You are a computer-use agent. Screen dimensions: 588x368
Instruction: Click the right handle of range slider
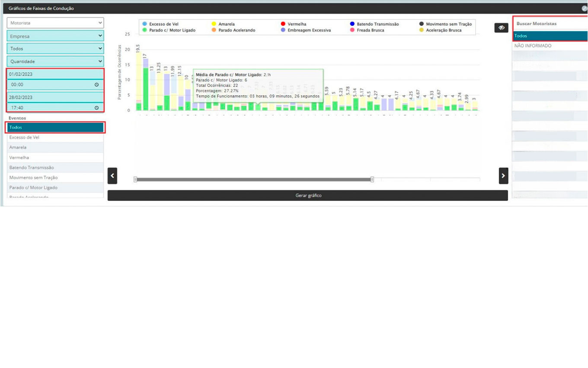372,179
